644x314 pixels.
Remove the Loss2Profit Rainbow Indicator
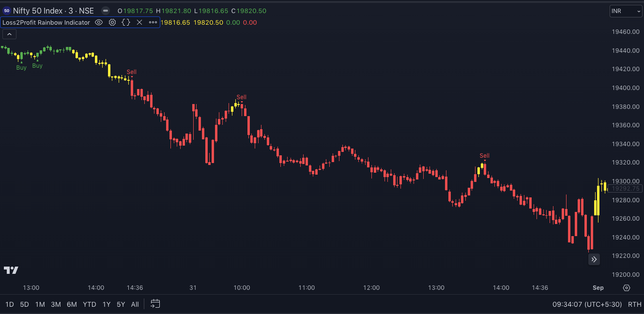point(139,22)
